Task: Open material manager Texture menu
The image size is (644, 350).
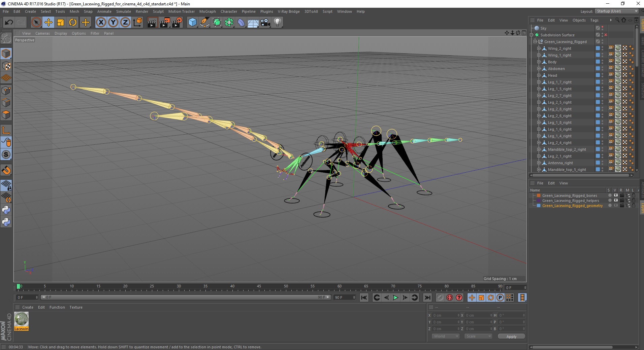Action: (x=76, y=307)
